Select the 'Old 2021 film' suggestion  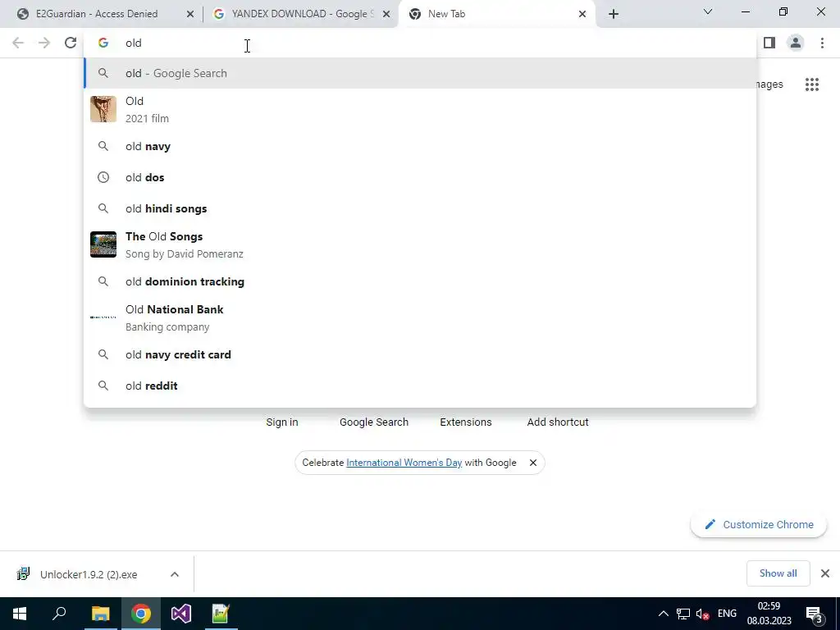[420, 109]
